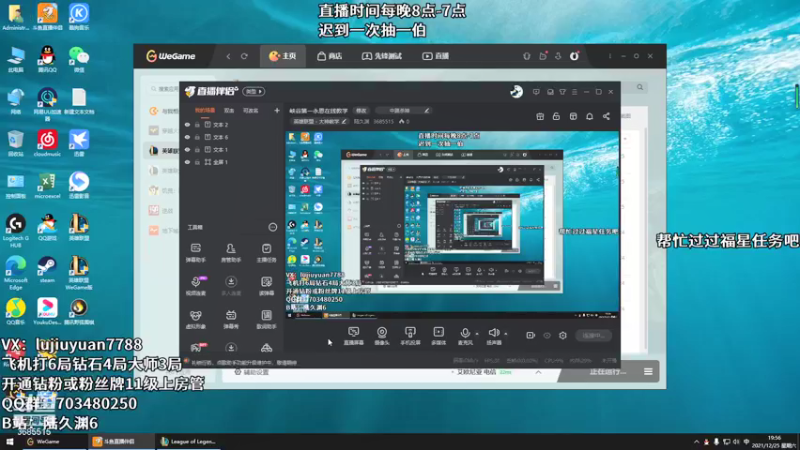The height and width of the screenshot is (450, 800).
Task: Switch to the third scene tab
Action: (251, 110)
